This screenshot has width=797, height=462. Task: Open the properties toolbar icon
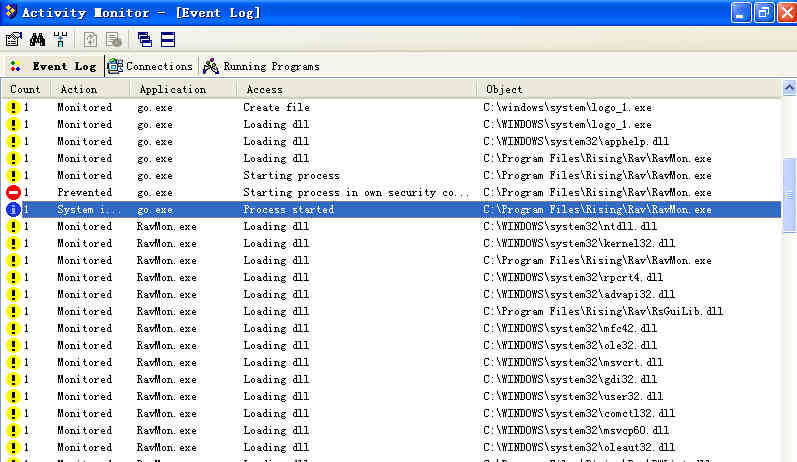pyautogui.click(x=14, y=40)
